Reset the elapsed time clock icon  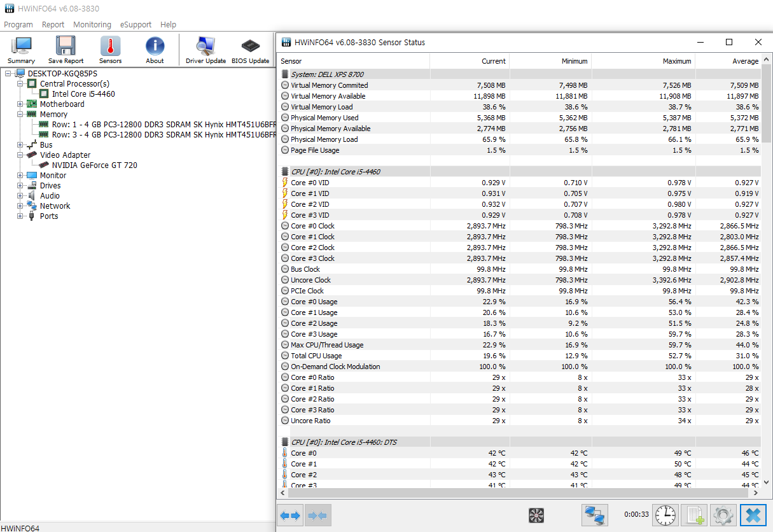[x=666, y=515]
